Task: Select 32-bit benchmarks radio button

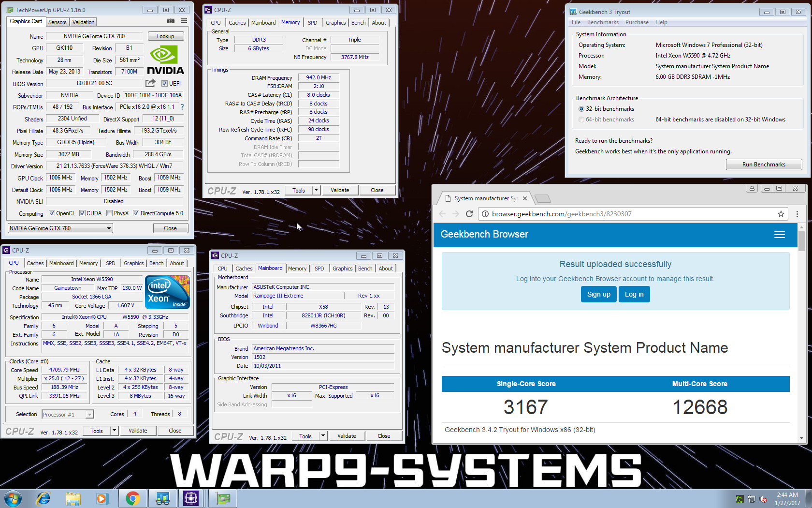Action: point(581,109)
